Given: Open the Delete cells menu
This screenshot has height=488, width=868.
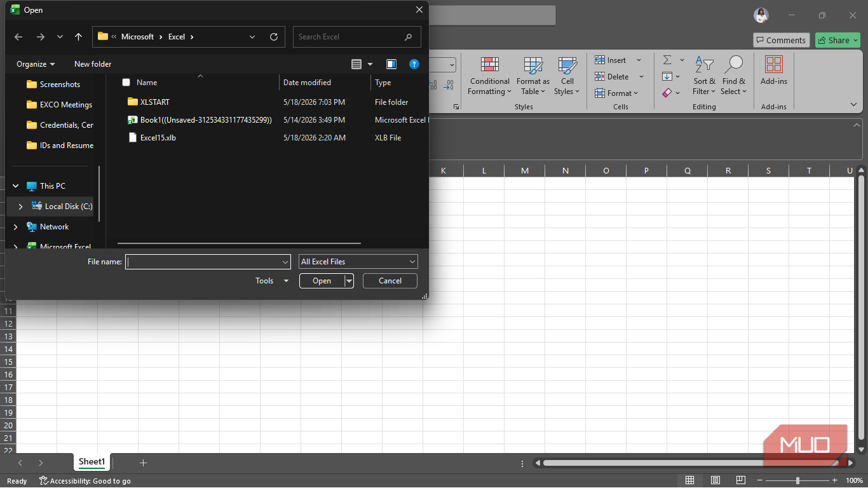Looking at the screenshot, I should (620, 77).
